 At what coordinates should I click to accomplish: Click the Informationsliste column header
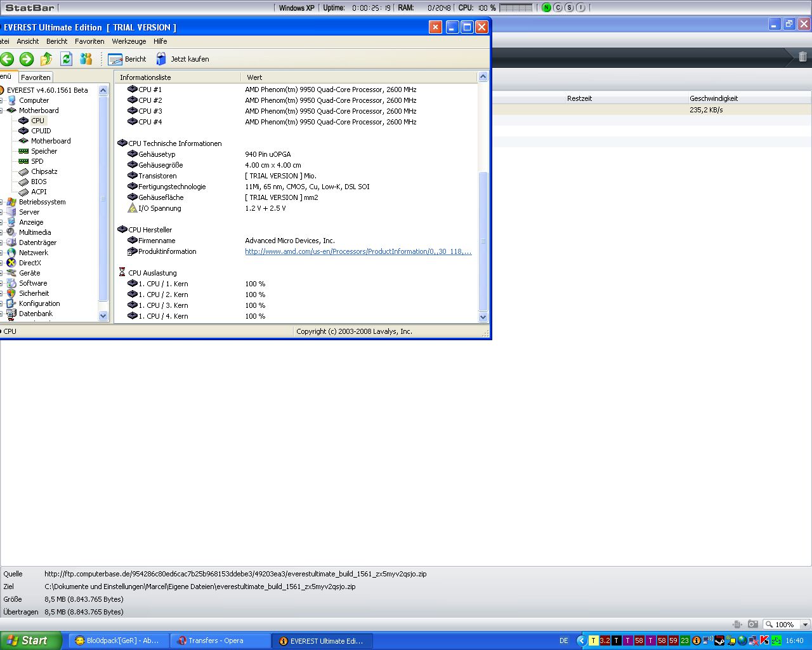[177, 77]
